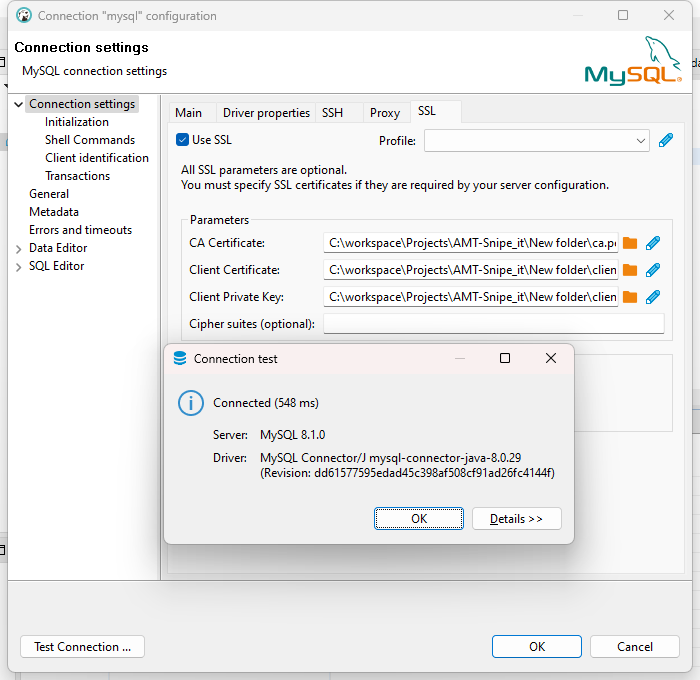Browse for the Client Private Key folder icon
This screenshot has width=700, height=680.
pos(630,297)
